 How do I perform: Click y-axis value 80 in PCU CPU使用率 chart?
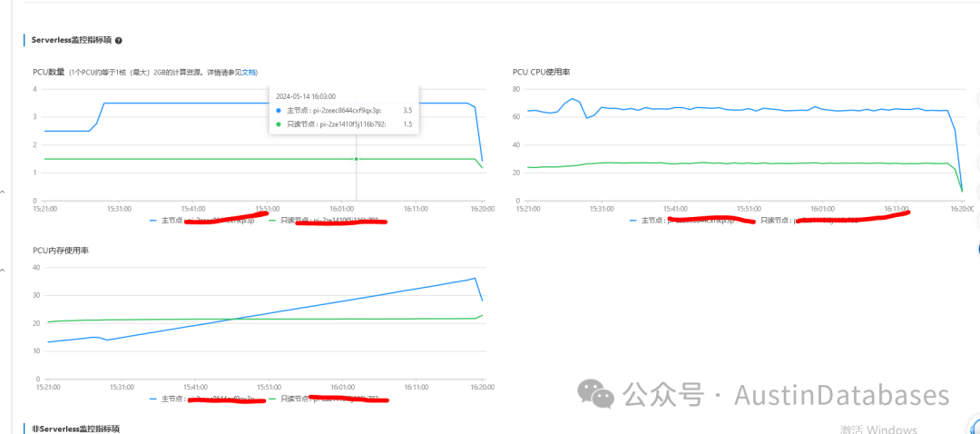click(517, 89)
